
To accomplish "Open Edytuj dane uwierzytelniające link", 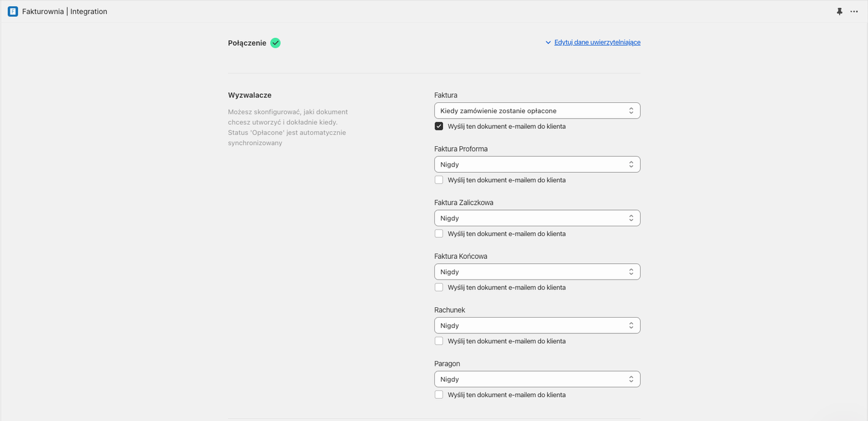I will coord(597,42).
